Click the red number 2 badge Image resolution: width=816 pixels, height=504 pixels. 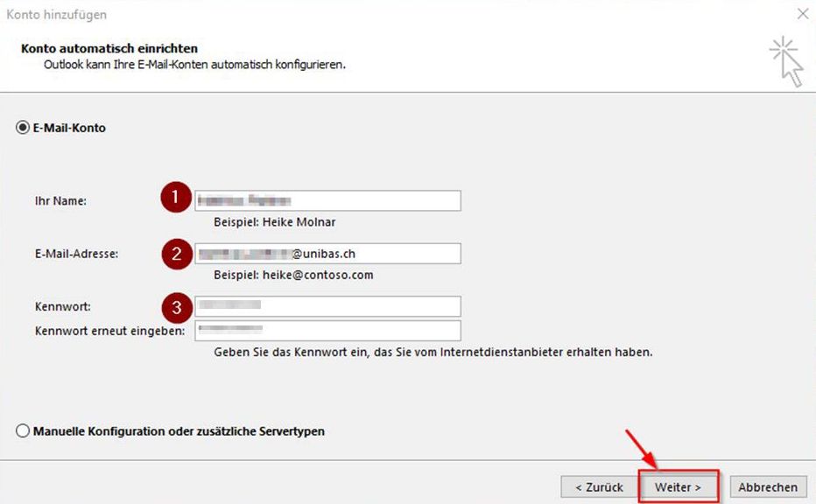[x=176, y=254]
